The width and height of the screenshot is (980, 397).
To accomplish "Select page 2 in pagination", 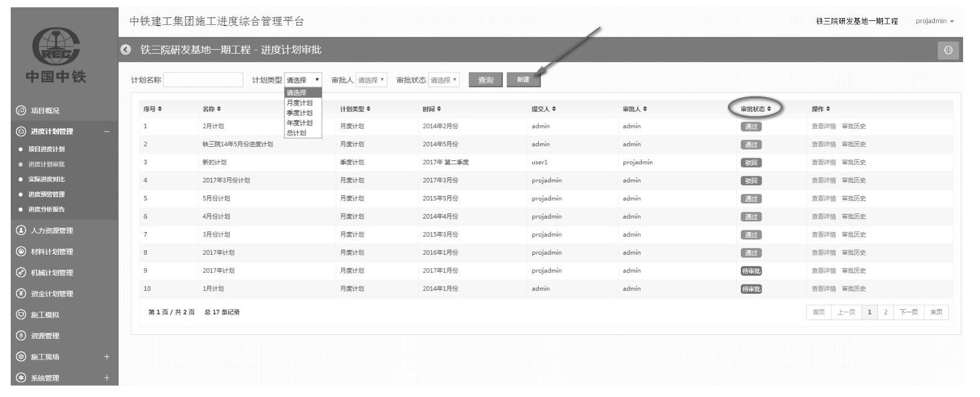I will pos(886,312).
